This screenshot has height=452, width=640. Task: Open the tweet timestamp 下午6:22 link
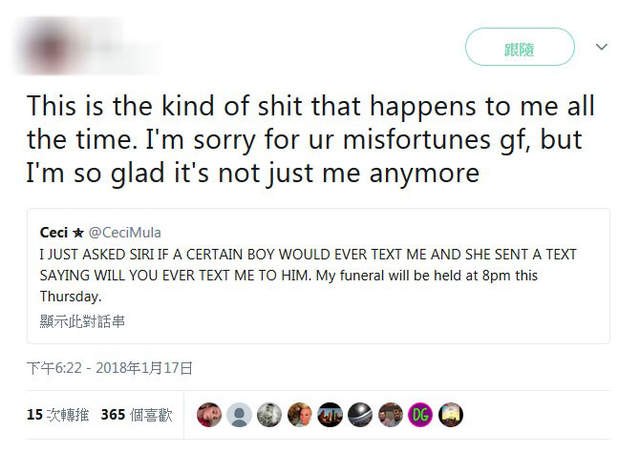point(109,368)
